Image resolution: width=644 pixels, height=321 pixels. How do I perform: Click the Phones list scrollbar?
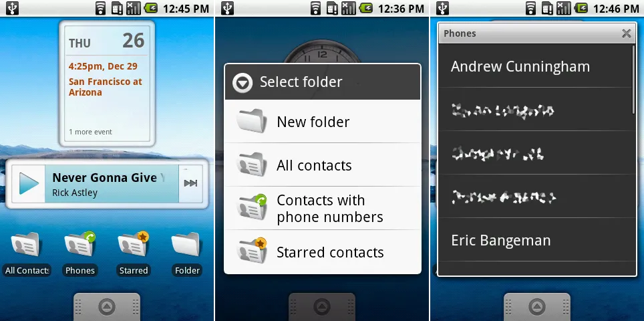pyautogui.click(x=634, y=80)
